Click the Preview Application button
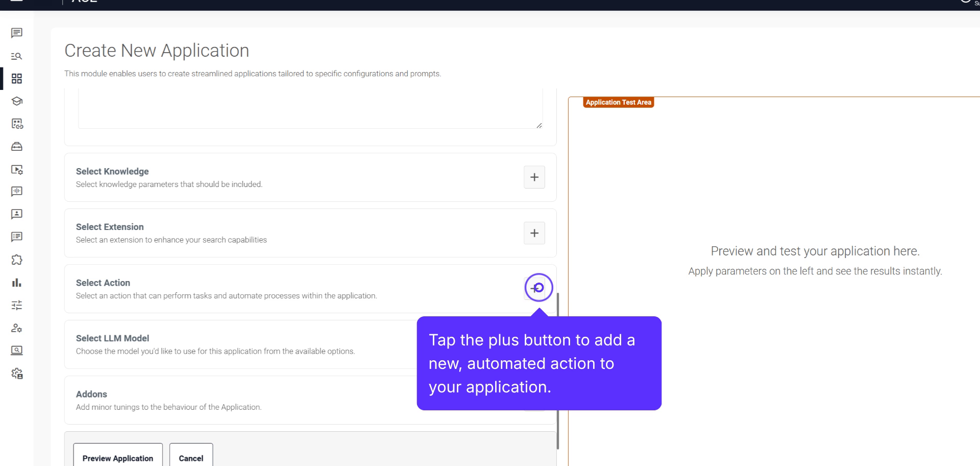980x466 pixels. (x=117, y=458)
